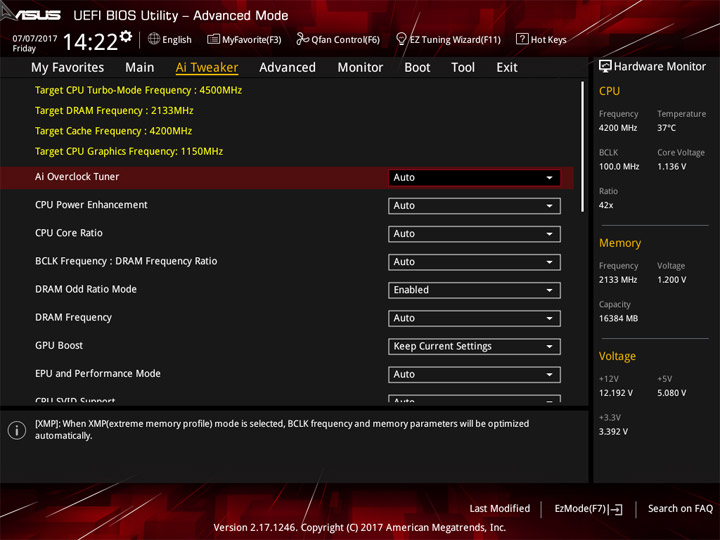Click the 100.0 MHz BCLK value
This screenshot has height=540, width=720.
(619, 166)
